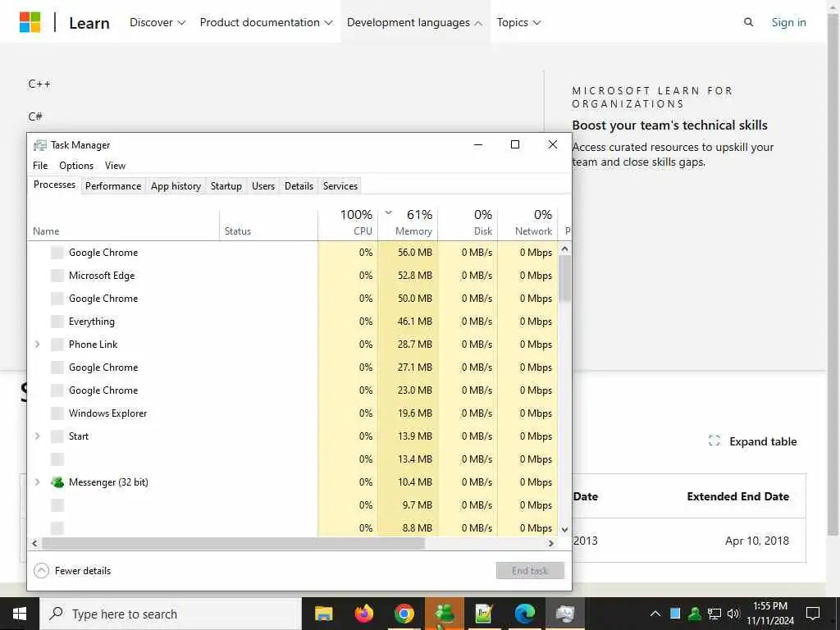The image size is (840, 630).
Task: Switch to Messenger taskbar icon
Action: 445,614
